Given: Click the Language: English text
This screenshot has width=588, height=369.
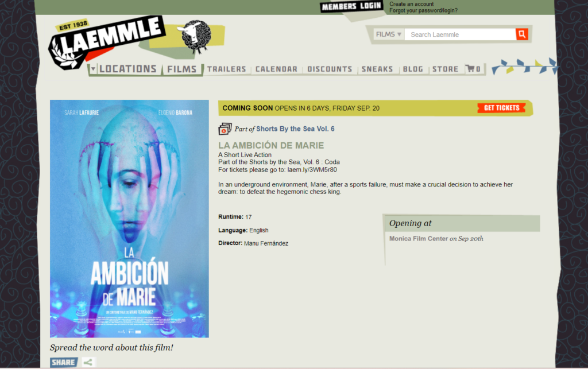Looking at the screenshot, I should [243, 230].
